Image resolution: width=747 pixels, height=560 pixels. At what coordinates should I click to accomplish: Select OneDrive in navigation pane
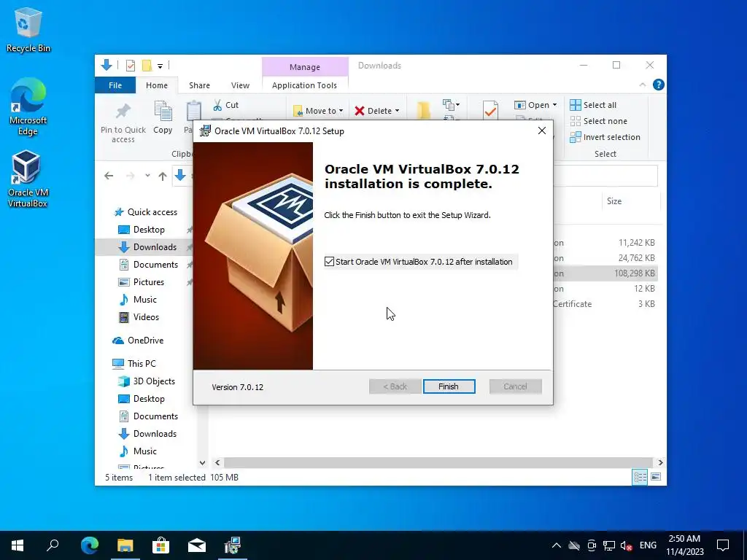click(138, 341)
